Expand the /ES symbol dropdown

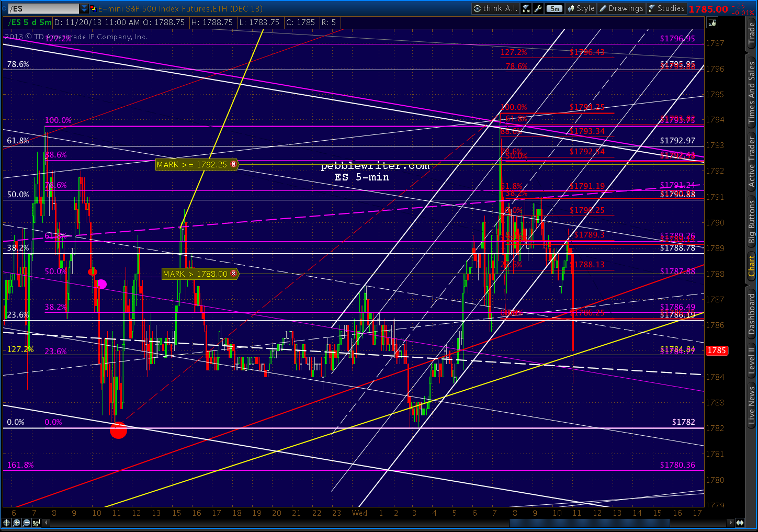pyautogui.click(x=84, y=8)
